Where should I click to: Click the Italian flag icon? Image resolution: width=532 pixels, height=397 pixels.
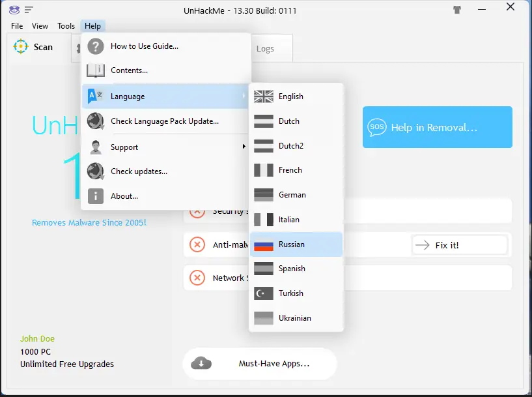pyautogui.click(x=264, y=220)
